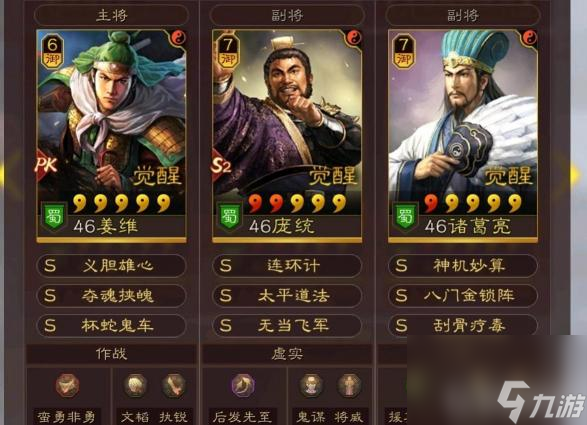Click 蜀 faction badge on 庞统 card
587x425 pixels.
tap(229, 216)
